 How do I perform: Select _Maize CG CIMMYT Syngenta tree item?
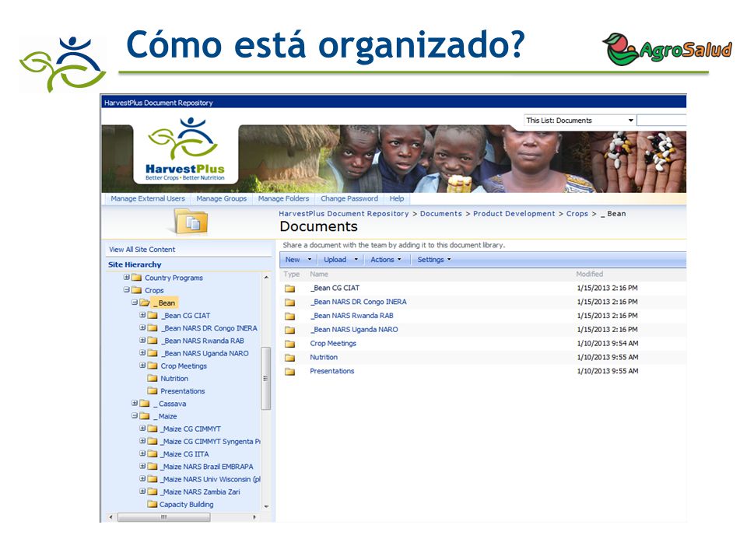point(210,442)
